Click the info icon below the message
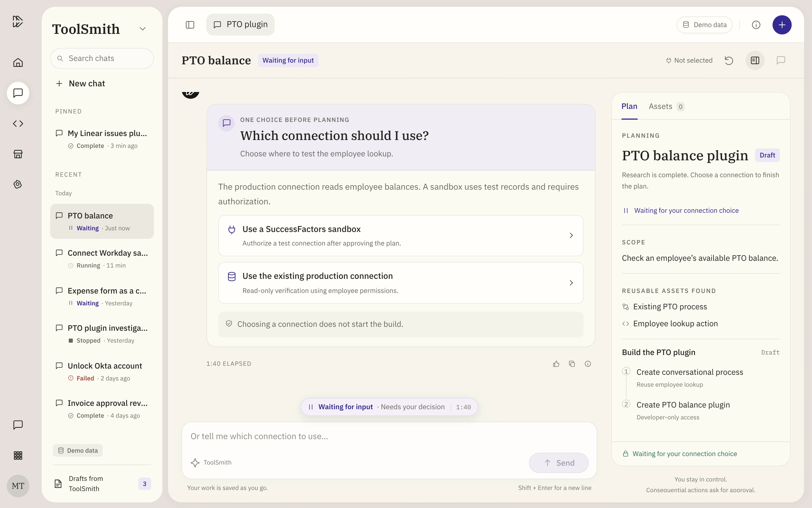The width and height of the screenshot is (812, 508). coord(588,364)
